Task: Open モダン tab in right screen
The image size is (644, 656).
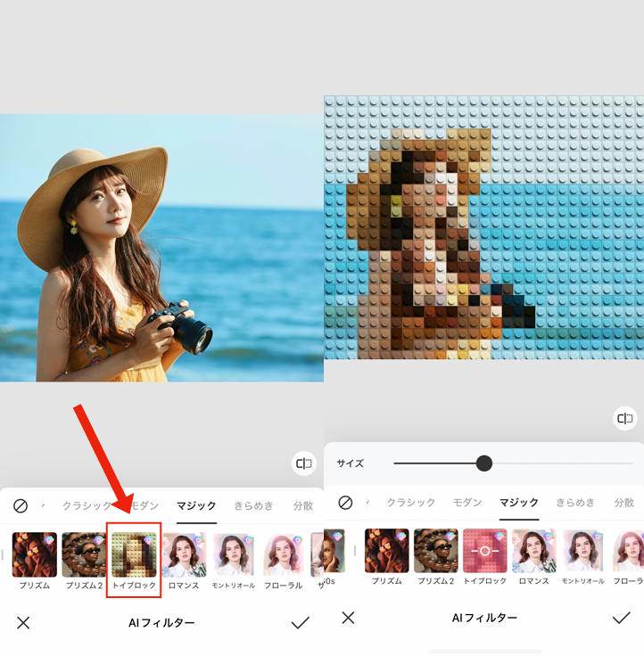Action: 467,502
